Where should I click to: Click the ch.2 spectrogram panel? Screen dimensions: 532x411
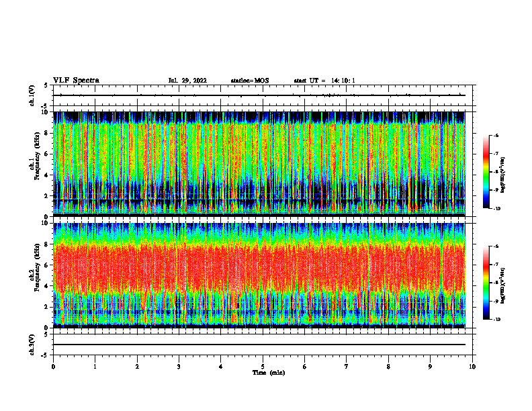point(259,275)
